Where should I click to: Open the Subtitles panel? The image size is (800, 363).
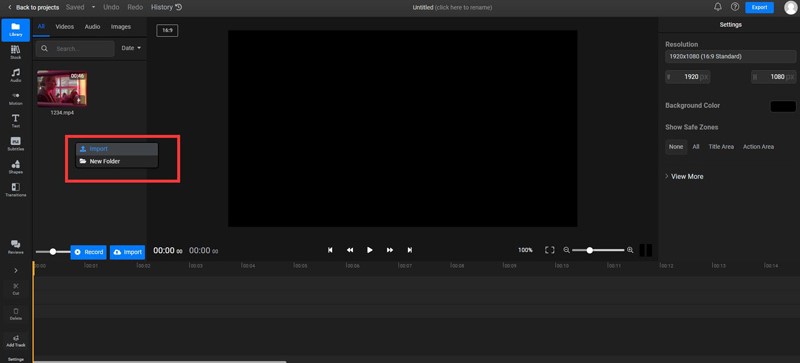[15, 144]
